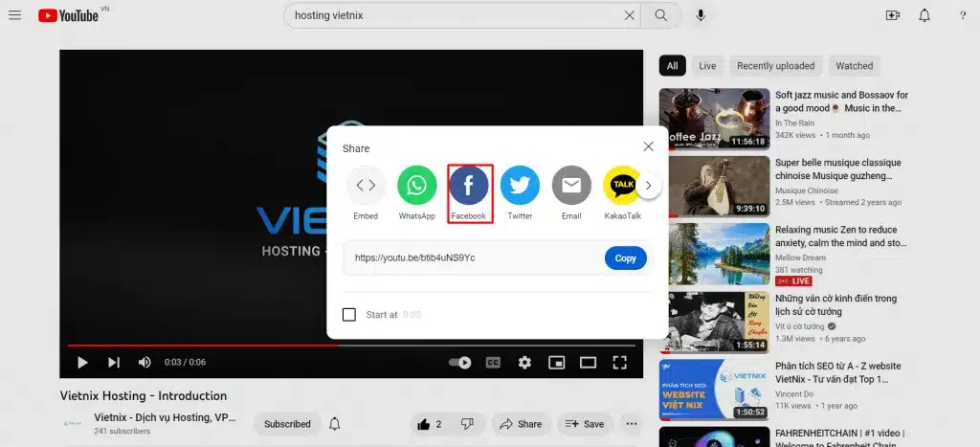
Task: Share via WhatsApp icon
Action: tap(417, 185)
